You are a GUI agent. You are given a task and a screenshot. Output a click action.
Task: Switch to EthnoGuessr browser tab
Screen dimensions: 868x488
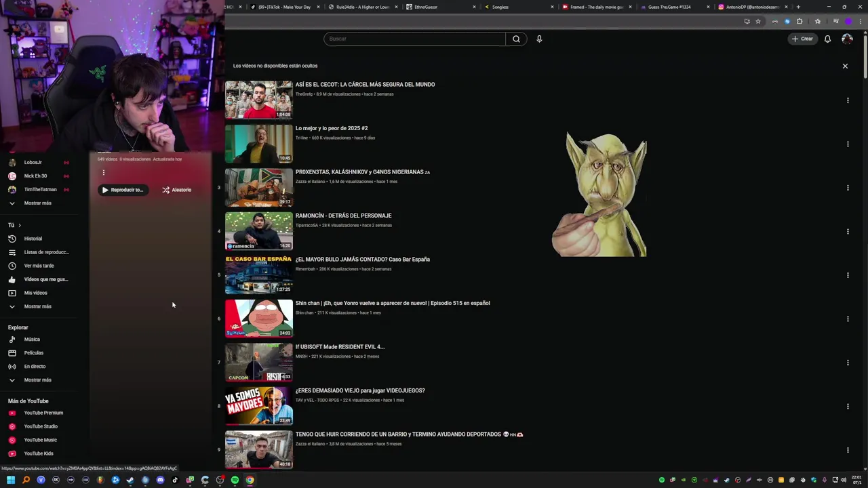tap(441, 7)
